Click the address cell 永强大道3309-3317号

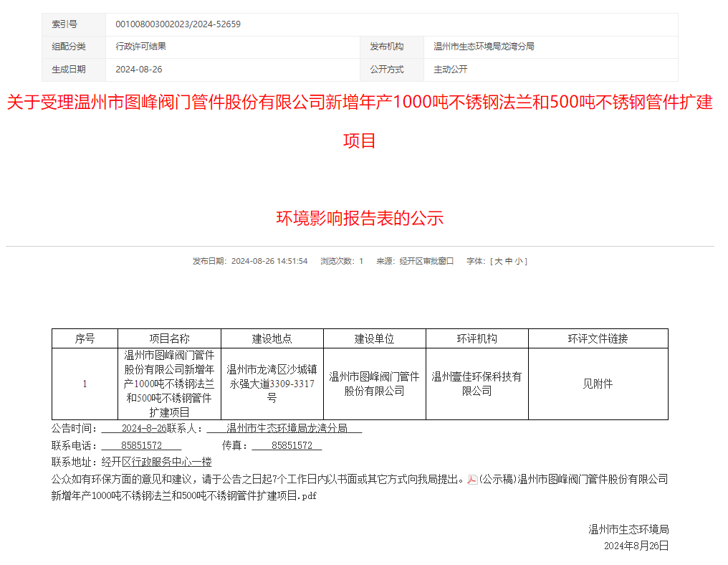point(272,384)
